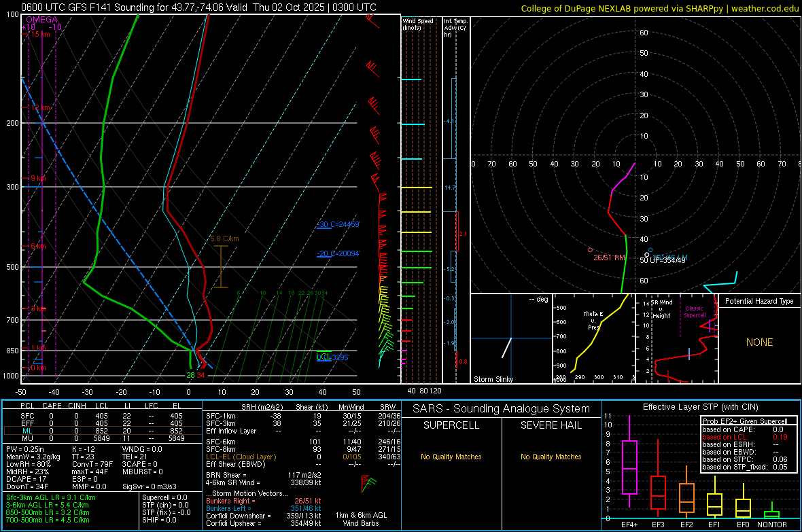Select the MU parcel row

pos(102,438)
